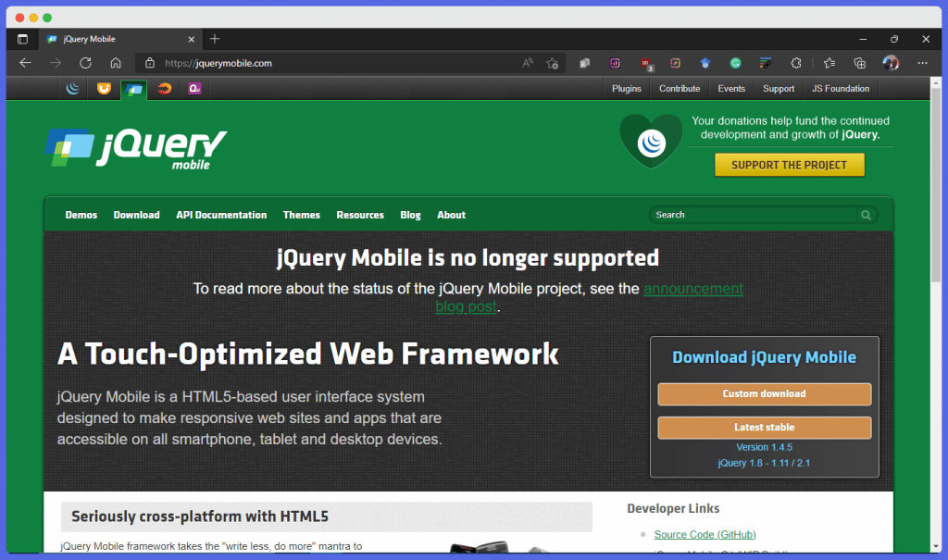Click the 'Version 1.4.5' text
Viewport: 948px width, 560px height.
pyautogui.click(x=764, y=447)
